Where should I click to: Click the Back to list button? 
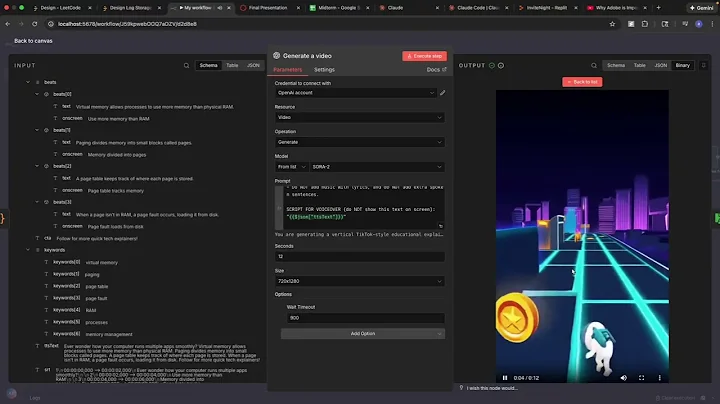(x=582, y=82)
